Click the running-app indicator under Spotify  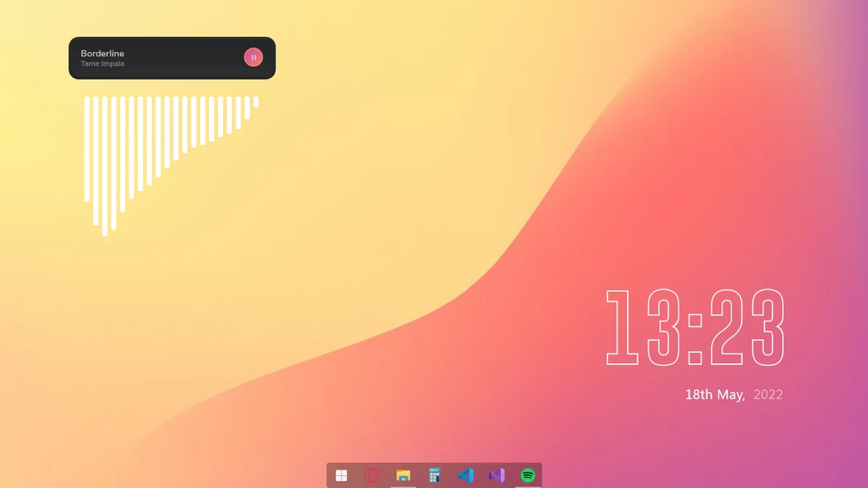[x=526, y=486]
